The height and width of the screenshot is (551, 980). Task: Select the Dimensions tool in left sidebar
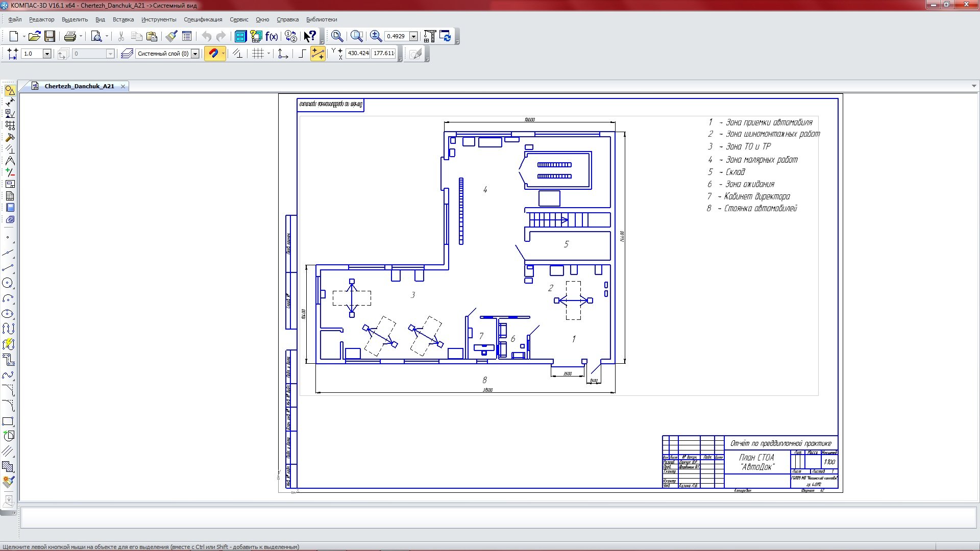[x=10, y=102]
